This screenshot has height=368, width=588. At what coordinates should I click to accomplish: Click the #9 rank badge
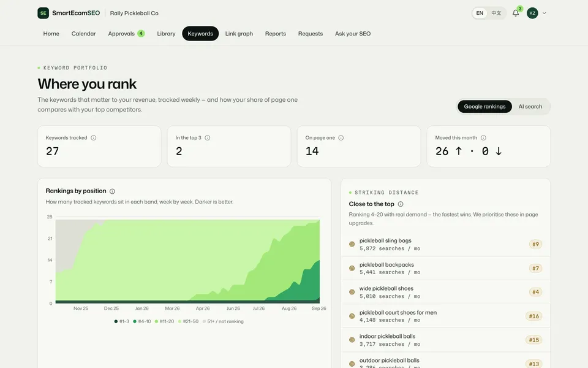point(535,244)
